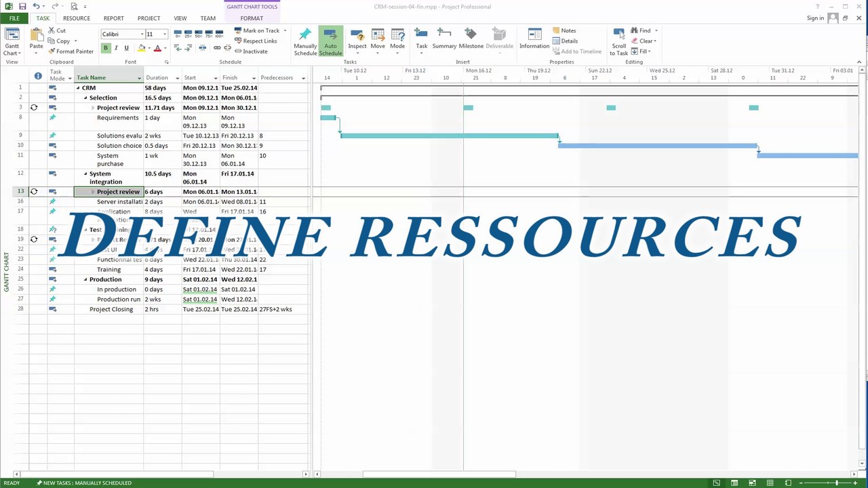Split the selected task
This screenshot has width=868, height=488.
click(202, 48)
